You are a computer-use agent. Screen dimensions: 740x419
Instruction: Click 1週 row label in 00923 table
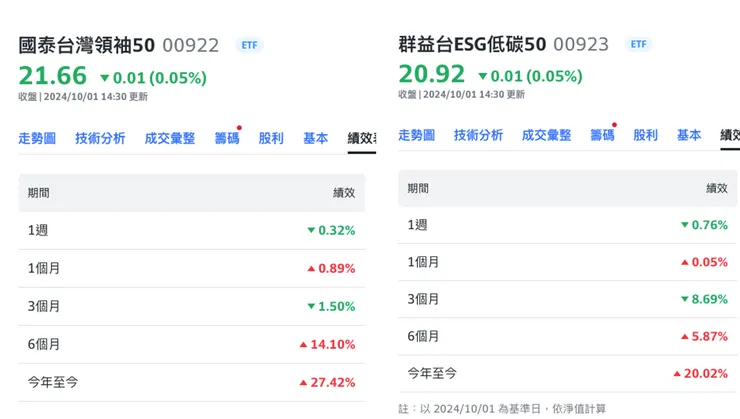418,225
